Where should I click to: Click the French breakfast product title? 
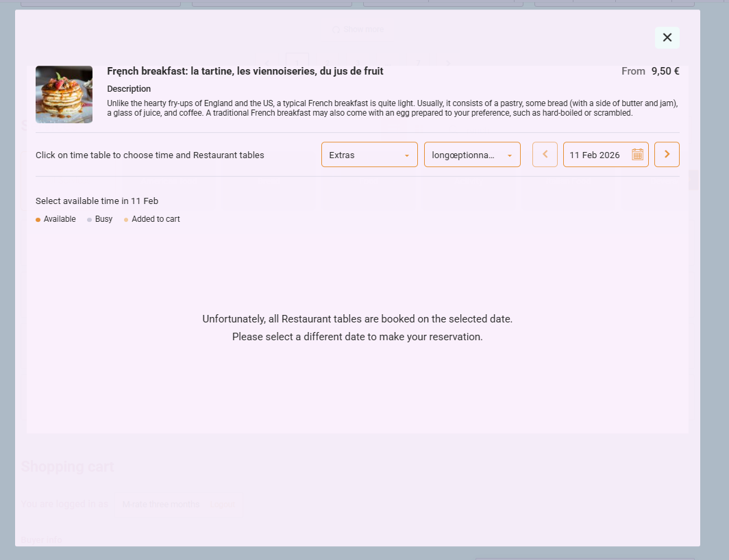point(245,71)
